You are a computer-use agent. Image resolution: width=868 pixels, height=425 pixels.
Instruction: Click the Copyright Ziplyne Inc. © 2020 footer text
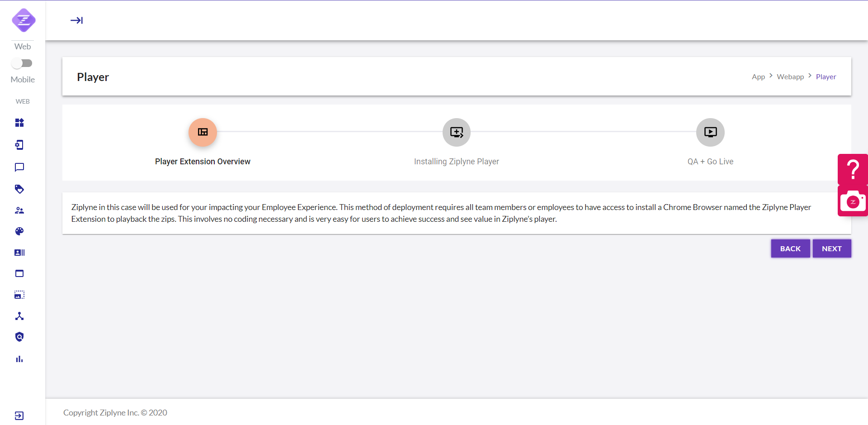[x=115, y=413]
